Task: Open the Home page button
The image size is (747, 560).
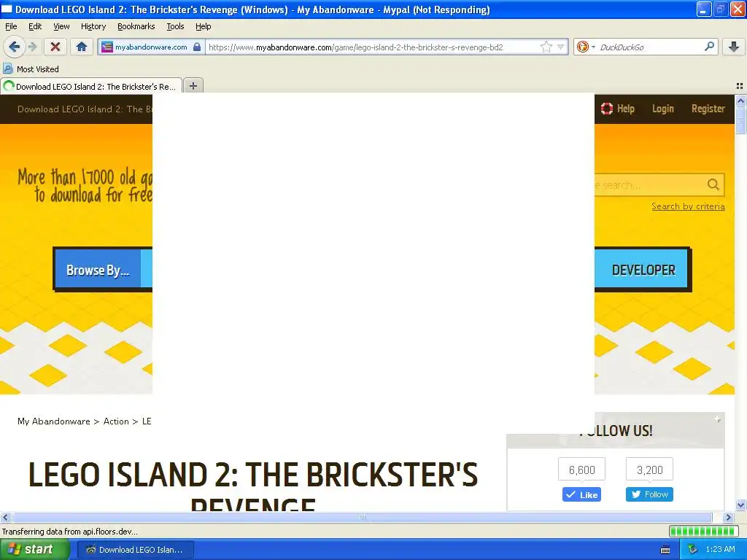Action: pos(82,47)
